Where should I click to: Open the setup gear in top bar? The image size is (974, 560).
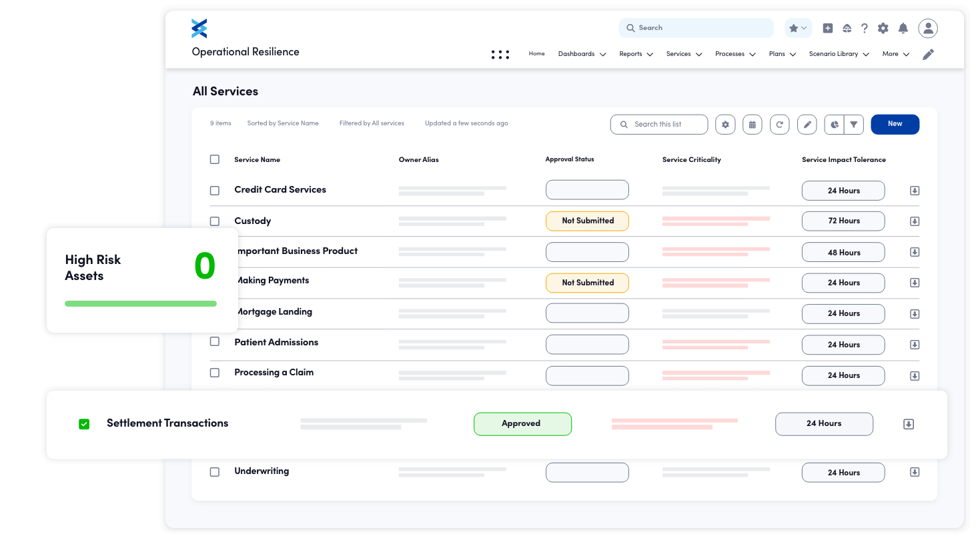click(x=883, y=28)
